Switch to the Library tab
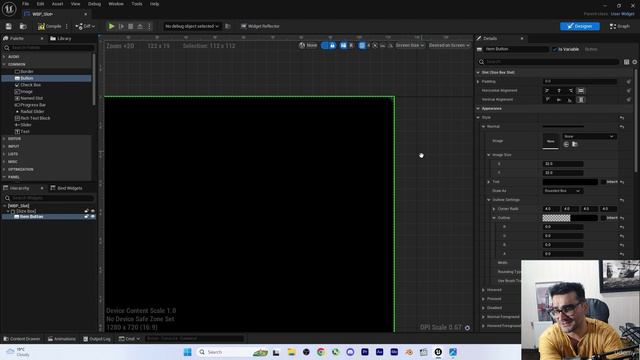 point(61,38)
